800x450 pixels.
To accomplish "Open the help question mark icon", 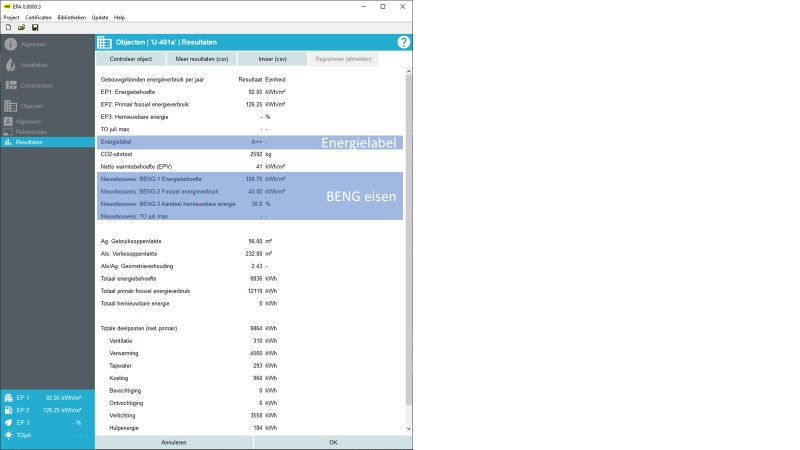I will 404,42.
